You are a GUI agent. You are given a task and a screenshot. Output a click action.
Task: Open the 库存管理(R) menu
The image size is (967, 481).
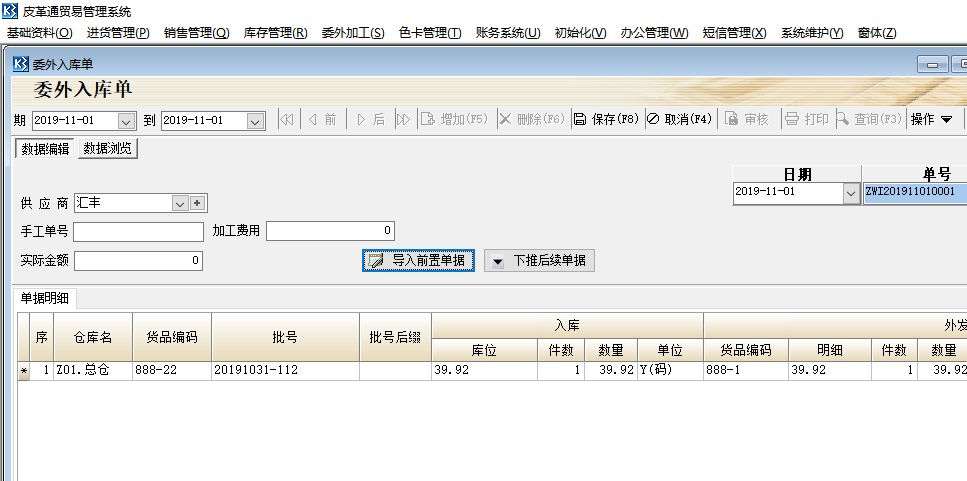click(x=275, y=33)
